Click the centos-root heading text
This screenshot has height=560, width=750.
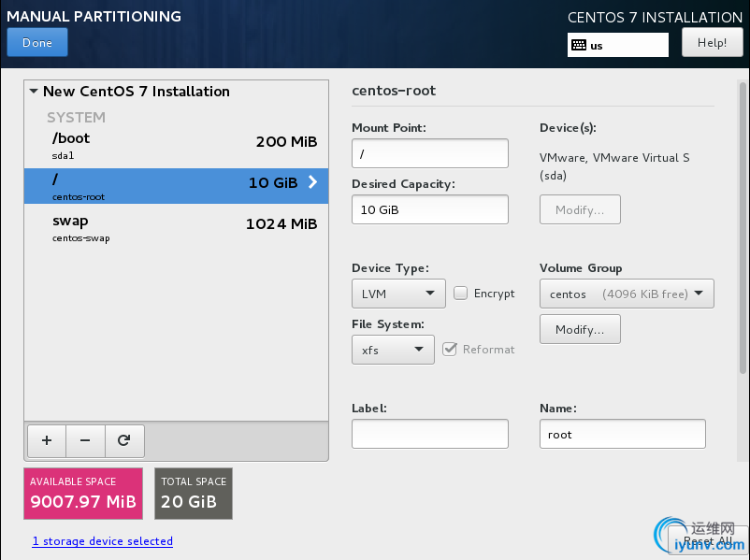[x=394, y=91]
